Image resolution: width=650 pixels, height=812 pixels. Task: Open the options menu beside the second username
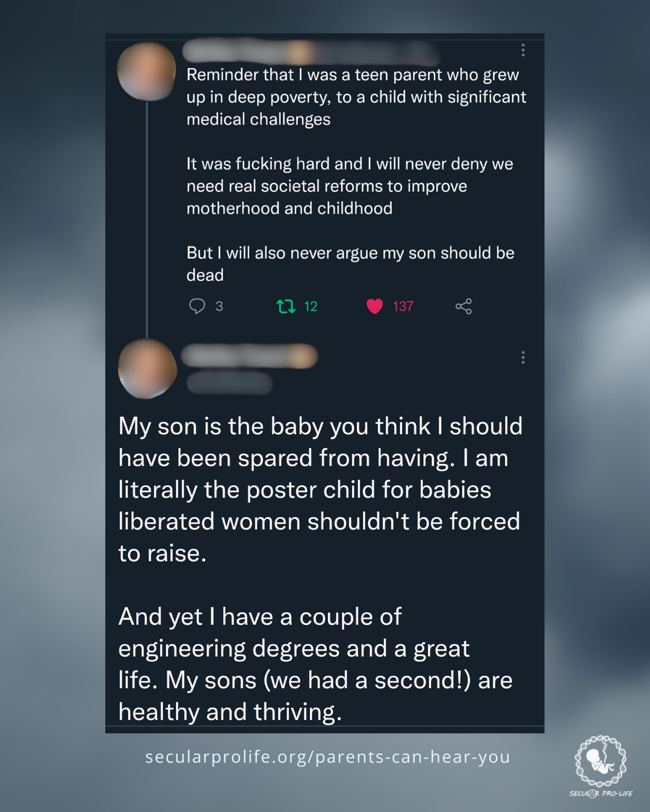tap(523, 357)
